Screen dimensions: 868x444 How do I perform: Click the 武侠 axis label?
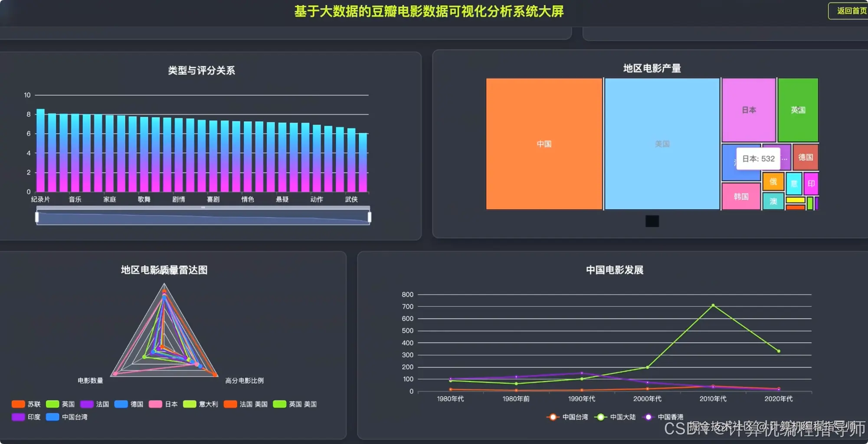pyautogui.click(x=351, y=199)
